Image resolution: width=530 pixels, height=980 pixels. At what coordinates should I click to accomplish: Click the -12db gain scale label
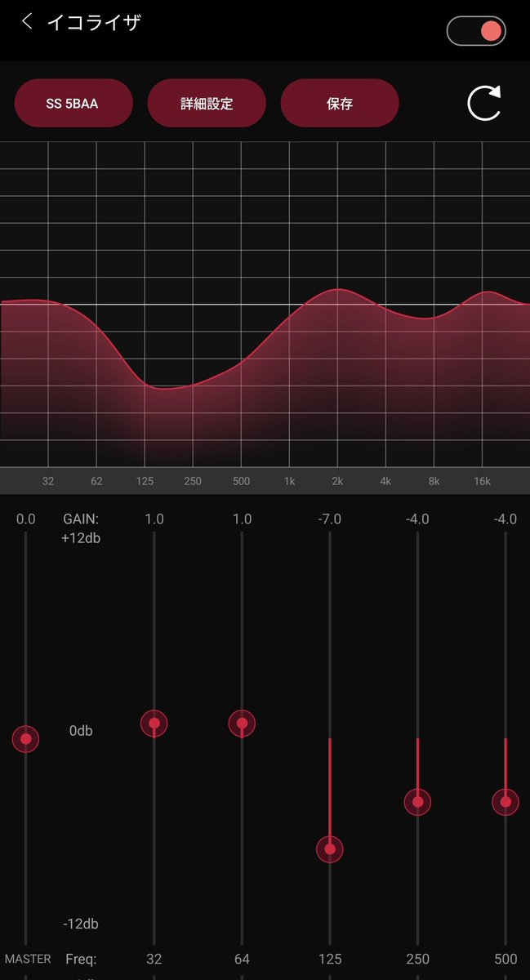pyautogui.click(x=81, y=924)
